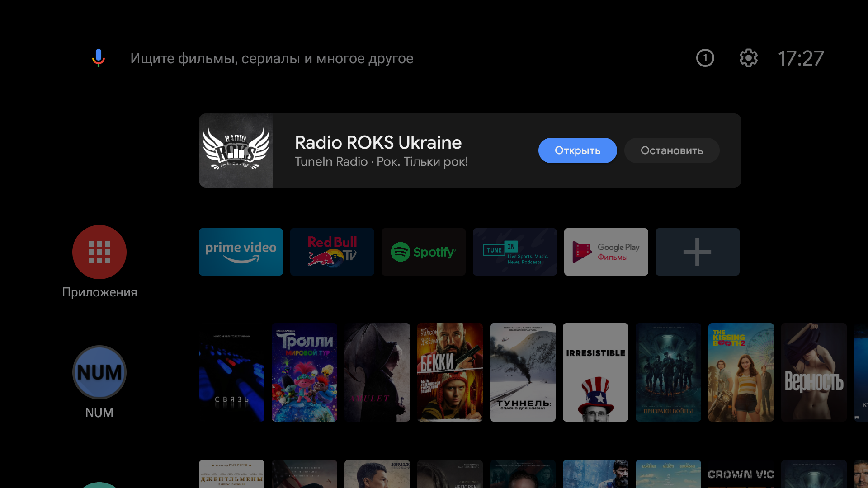
Task: Open the Тролли Мировой тур poster
Action: click(304, 372)
